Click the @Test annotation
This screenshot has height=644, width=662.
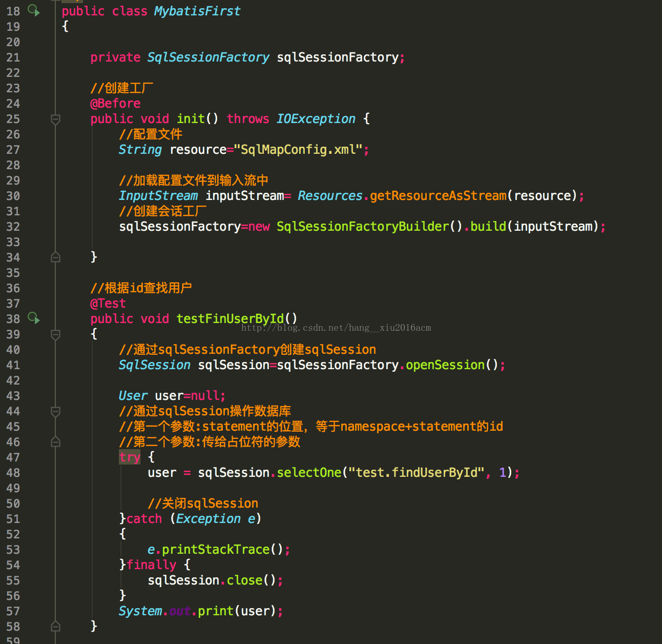tap(108, 304)
